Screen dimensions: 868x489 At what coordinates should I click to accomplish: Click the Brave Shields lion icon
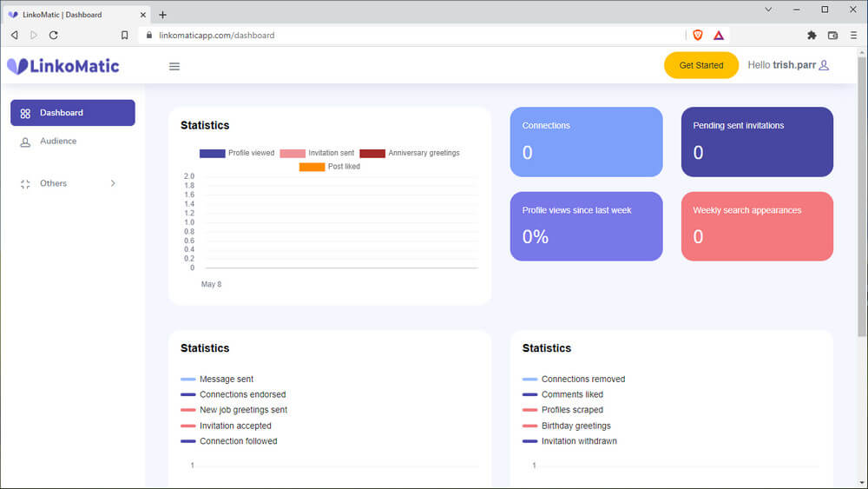[x=698, y=36]
